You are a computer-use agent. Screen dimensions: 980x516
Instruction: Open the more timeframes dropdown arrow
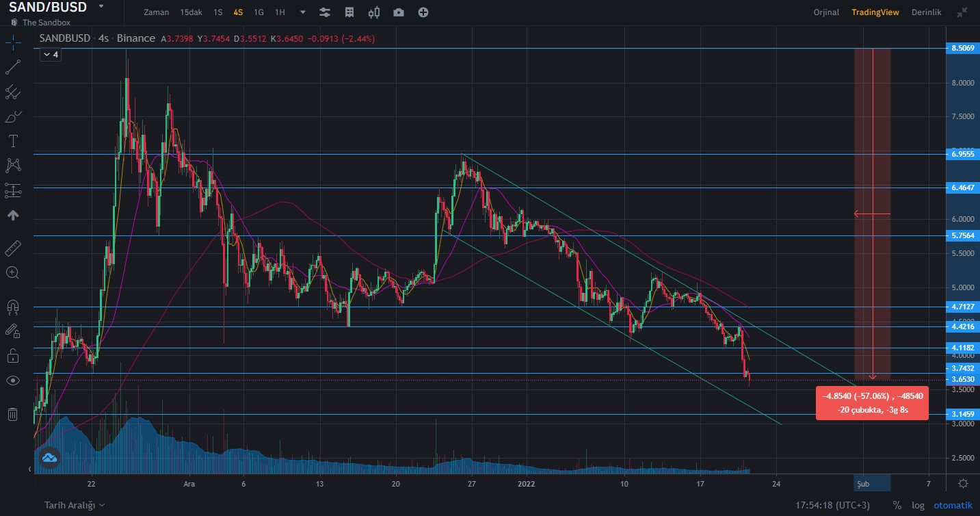pyautogui.click(x=303, y=12)
